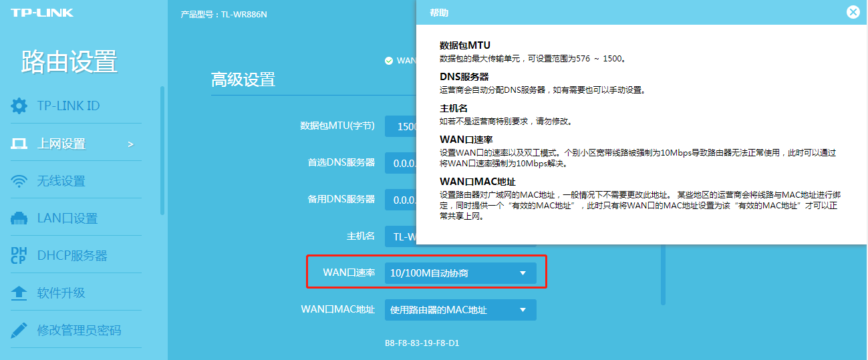Click the pencil icon for 修改管理员密码
Image resolution: width=868 pixels, height=360 pixels.
tap(19, 330)
